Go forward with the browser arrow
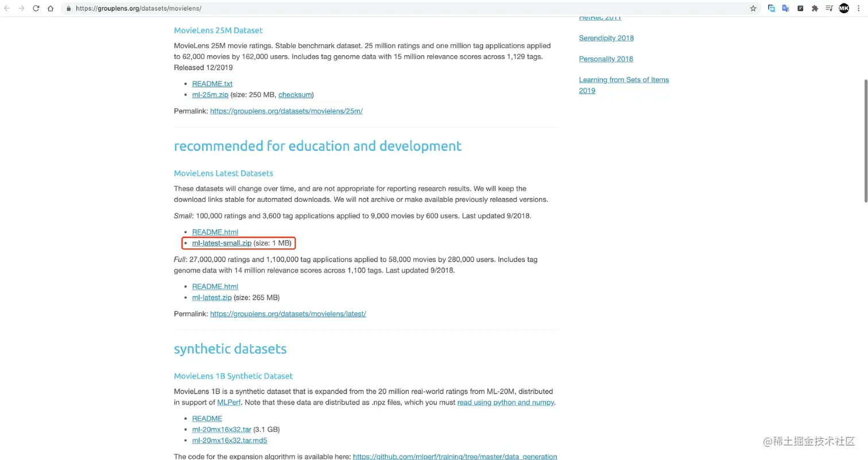This screenshot has width=868, height=460. point(22,9)
